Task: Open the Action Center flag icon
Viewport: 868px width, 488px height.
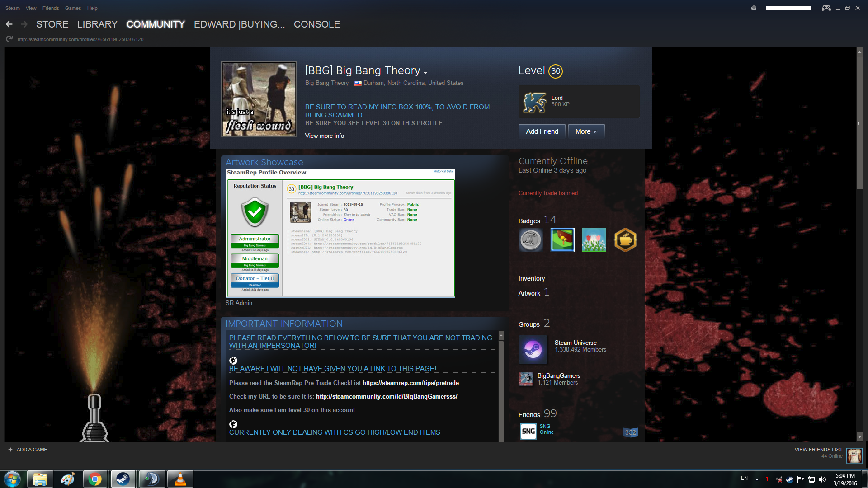Action: point(801,479)
